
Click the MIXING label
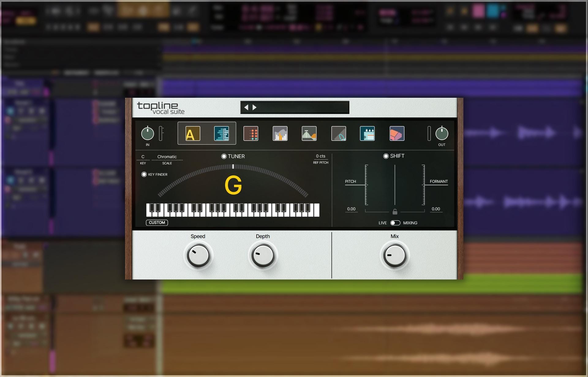pos(410,223)
